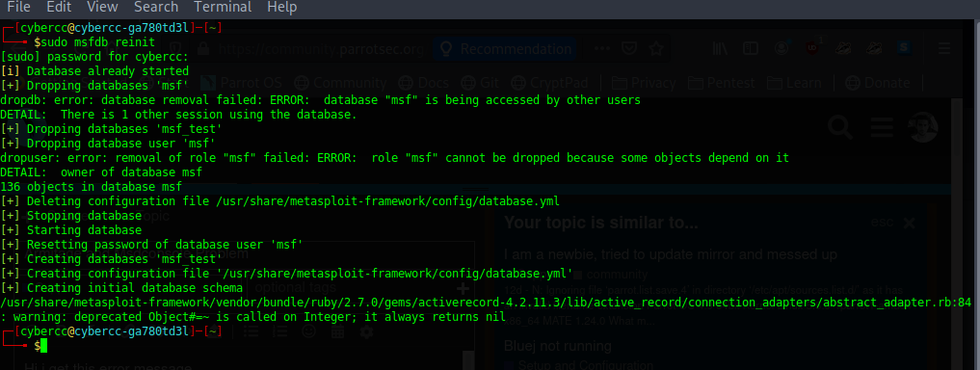Click the bulleted list icon in composer toolbar
Viewport: 980px width, 370px height.
tap(251, 331)
